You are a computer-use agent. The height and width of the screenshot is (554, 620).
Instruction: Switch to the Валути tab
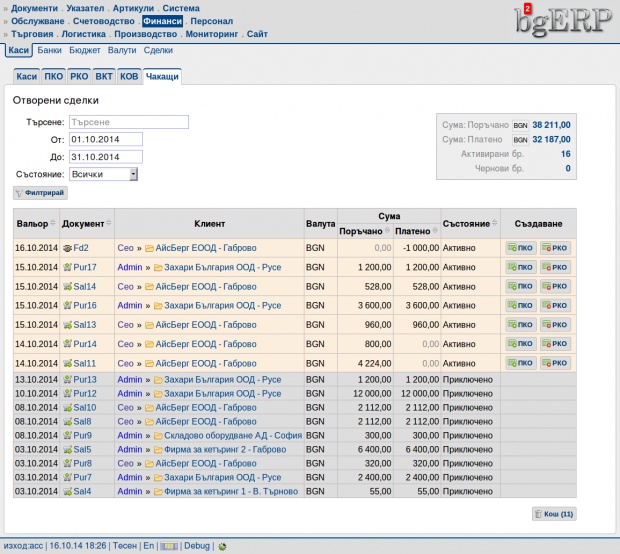coord(122,50)
